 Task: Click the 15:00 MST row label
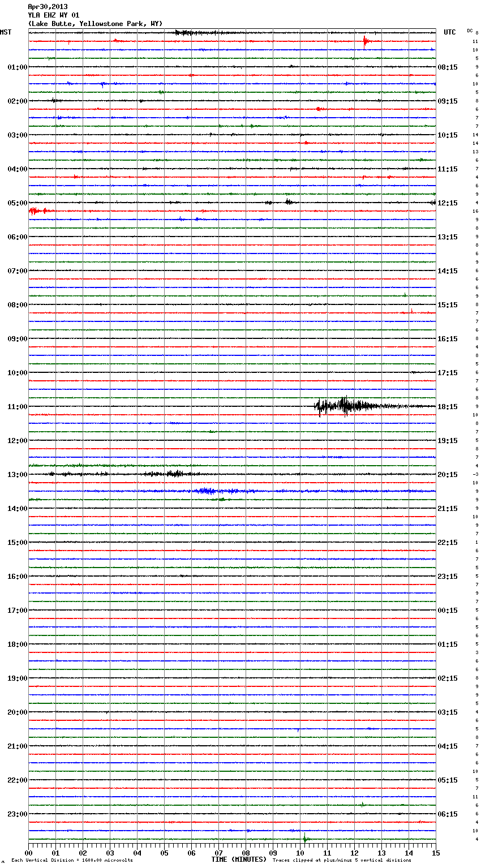pos(18,543)
